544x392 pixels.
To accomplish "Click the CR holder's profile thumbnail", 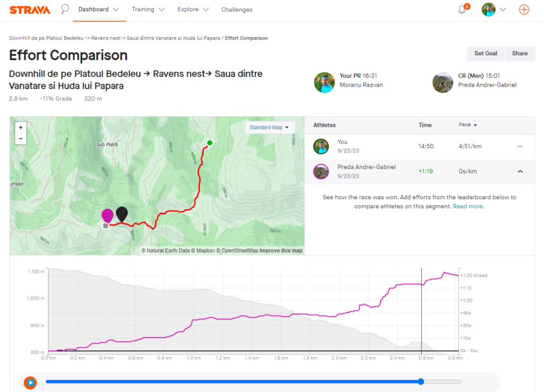I will pos(443,82).
